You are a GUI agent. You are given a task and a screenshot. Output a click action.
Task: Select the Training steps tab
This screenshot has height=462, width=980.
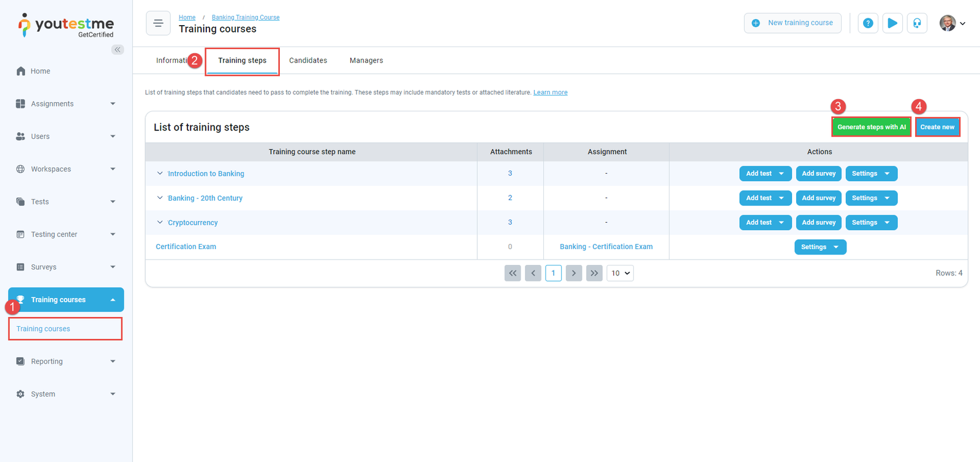[243, 61]
